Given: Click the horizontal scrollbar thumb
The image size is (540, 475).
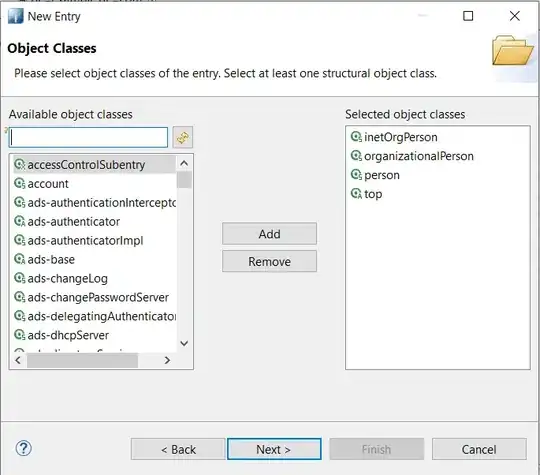Looking at the screenshot, I should click(83, 360).
